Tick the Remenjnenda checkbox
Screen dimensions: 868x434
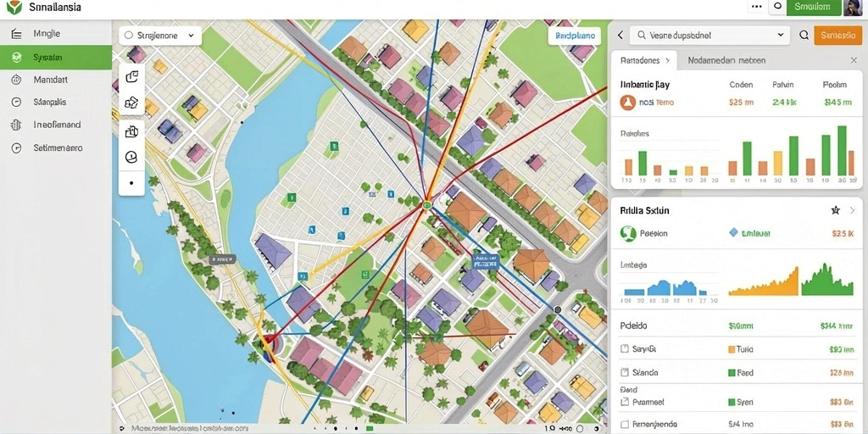point(625,424)
